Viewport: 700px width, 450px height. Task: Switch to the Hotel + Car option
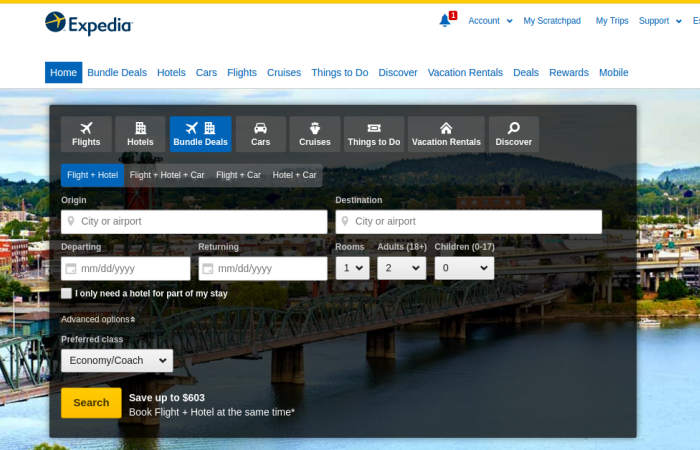[x=294, y=175]
